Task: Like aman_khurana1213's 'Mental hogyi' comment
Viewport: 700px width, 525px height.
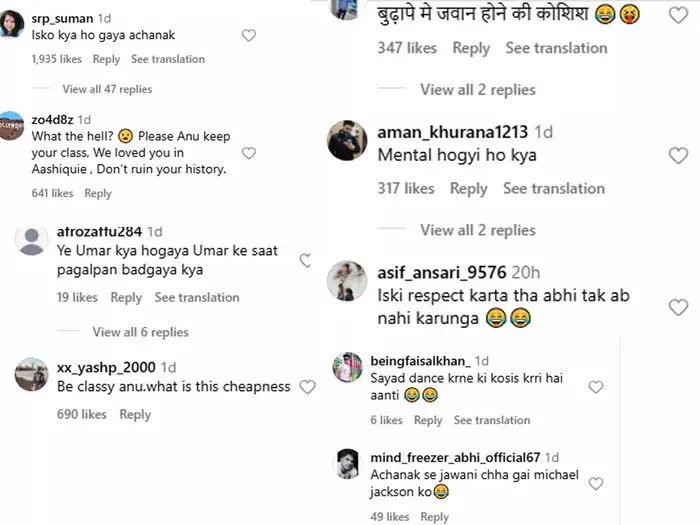Action: tap(678, 155)
